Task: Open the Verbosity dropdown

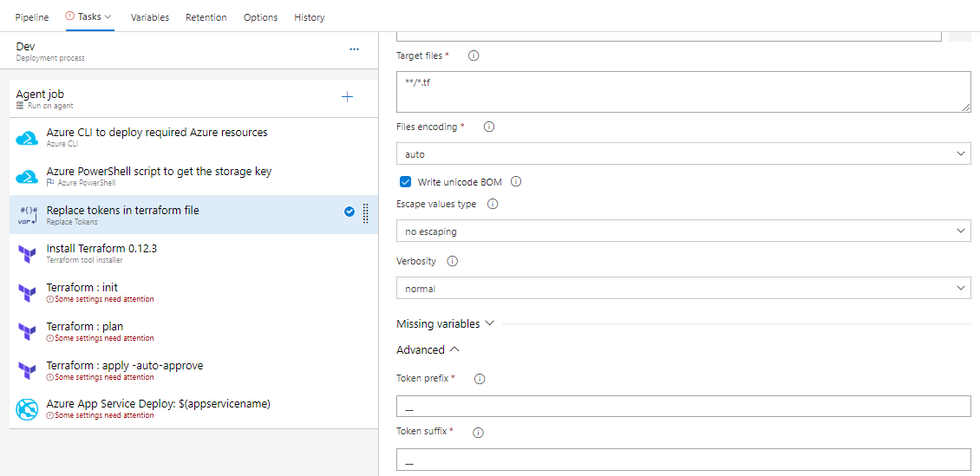Action: tap(683, 289)
